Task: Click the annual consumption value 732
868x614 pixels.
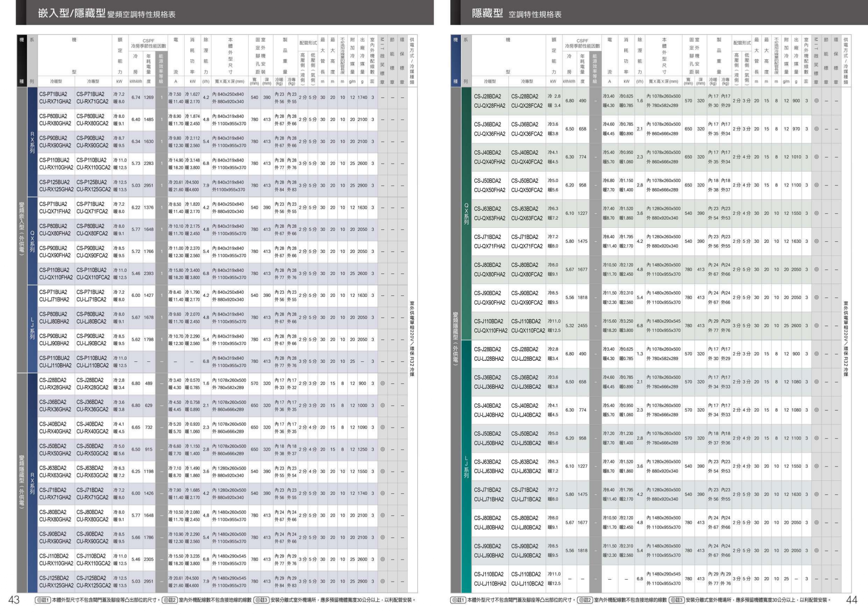Action: click(149, 427)
